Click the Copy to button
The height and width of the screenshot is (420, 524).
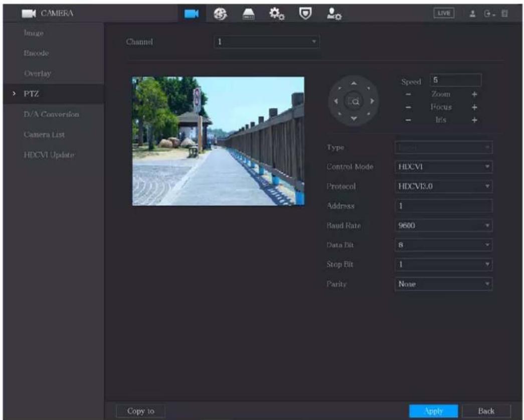(141, 411)
